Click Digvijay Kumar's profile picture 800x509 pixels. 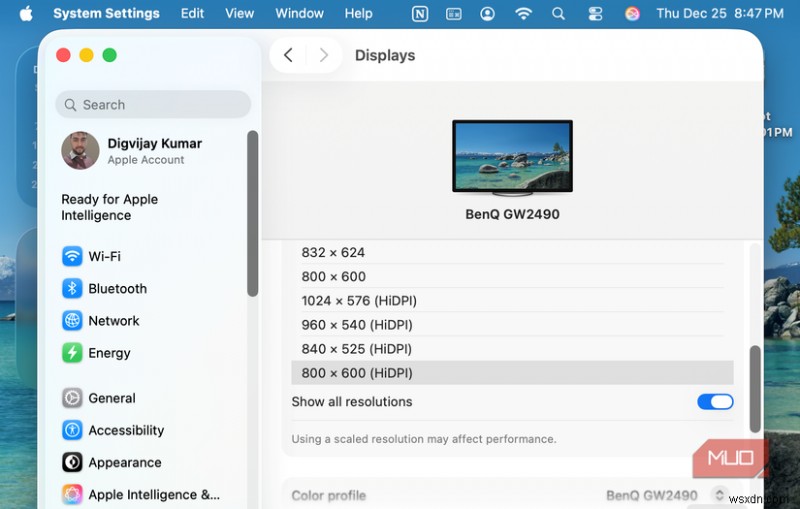click(x=80, y=150)
